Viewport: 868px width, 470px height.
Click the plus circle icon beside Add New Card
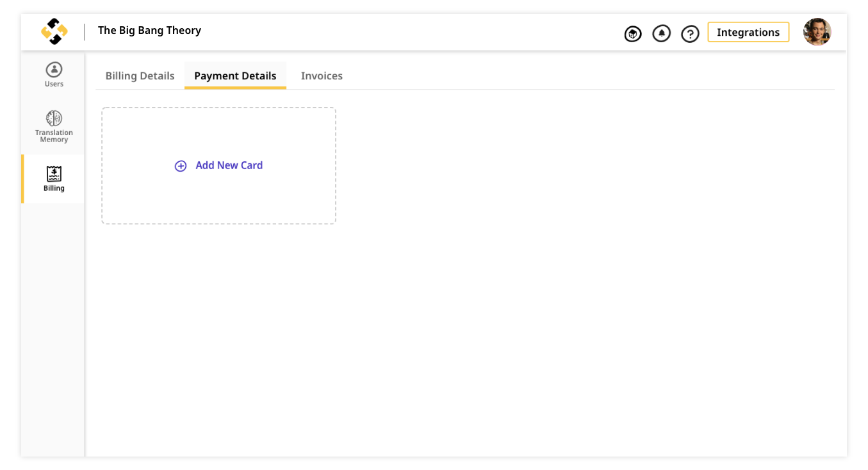[x=181, y=166]
